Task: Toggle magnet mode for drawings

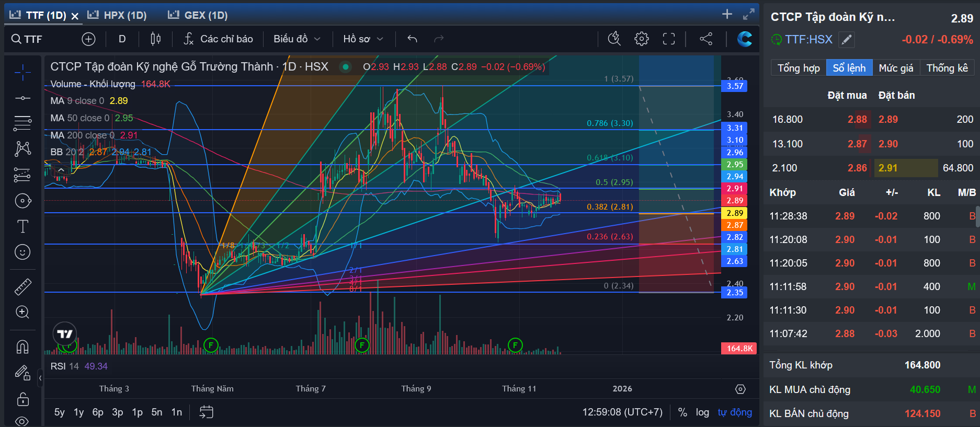Action: [22, 347]
